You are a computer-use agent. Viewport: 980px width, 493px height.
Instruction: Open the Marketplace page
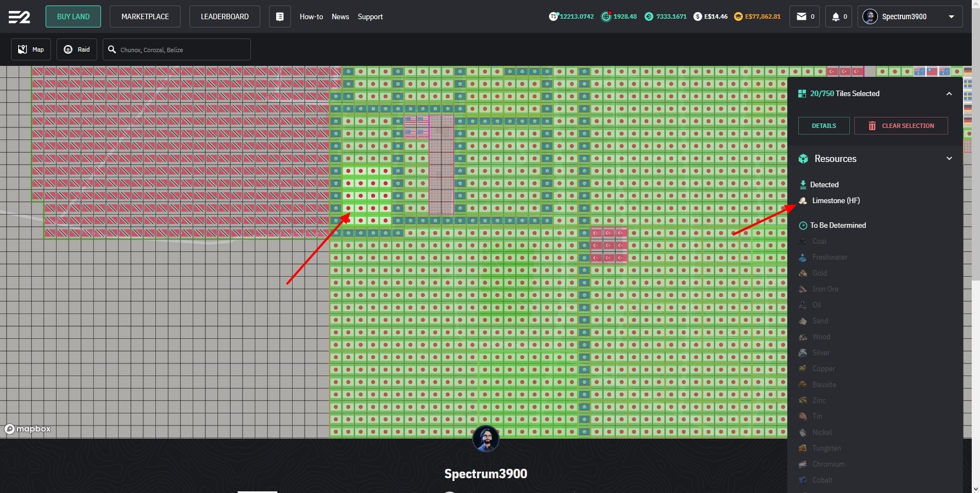145,16
